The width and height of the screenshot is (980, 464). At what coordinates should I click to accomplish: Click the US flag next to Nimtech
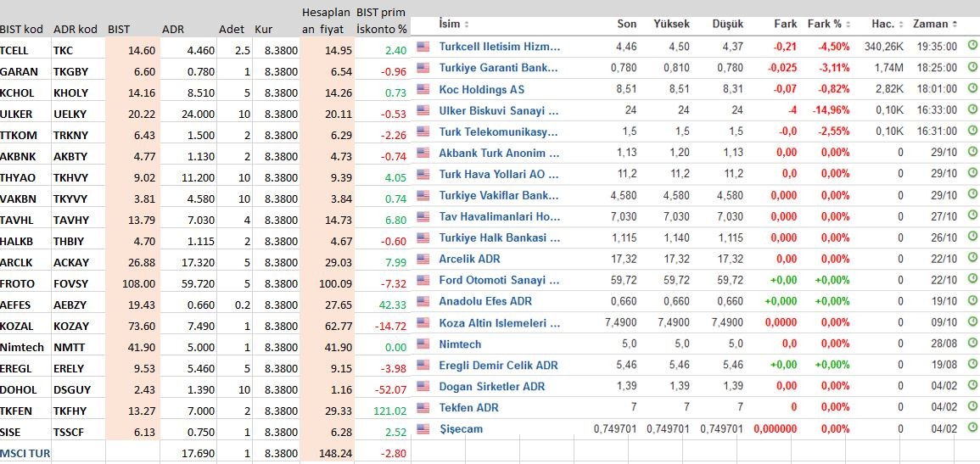point(423,344)
